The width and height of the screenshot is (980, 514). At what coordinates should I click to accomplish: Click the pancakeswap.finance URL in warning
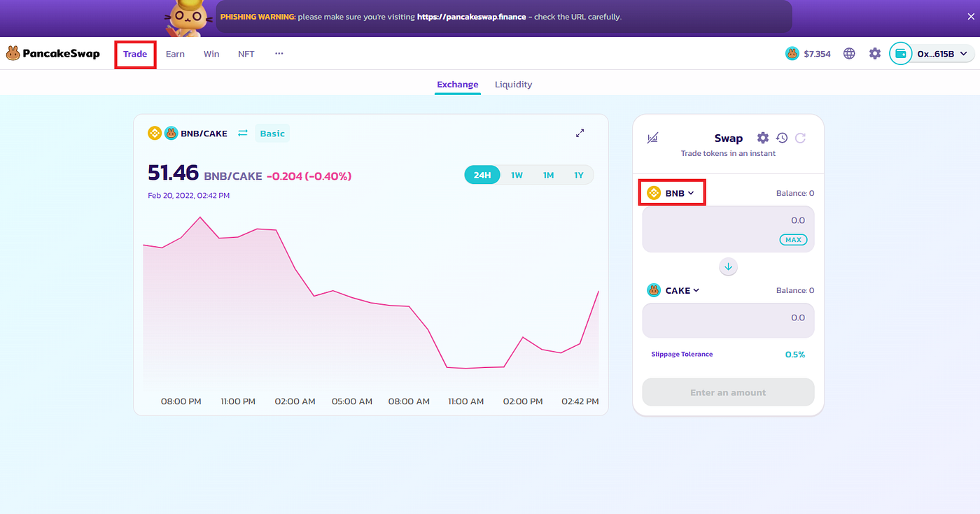click(x=472, y=17)
